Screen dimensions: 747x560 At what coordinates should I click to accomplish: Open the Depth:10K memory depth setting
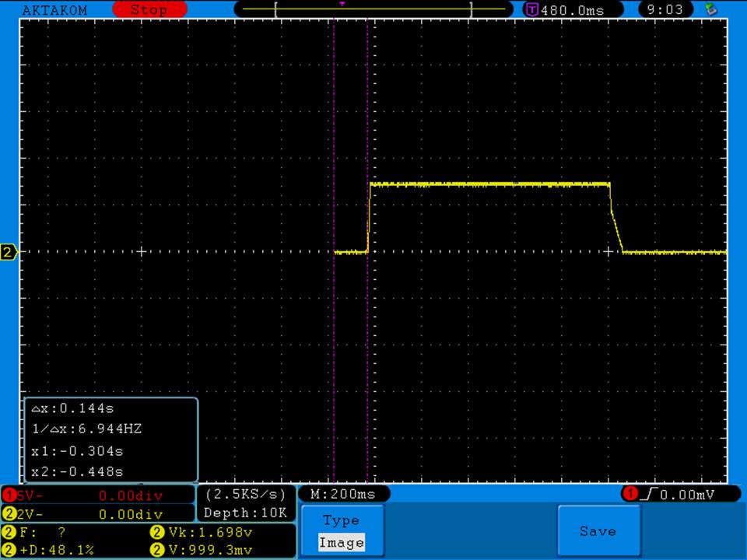coord(245,513)
